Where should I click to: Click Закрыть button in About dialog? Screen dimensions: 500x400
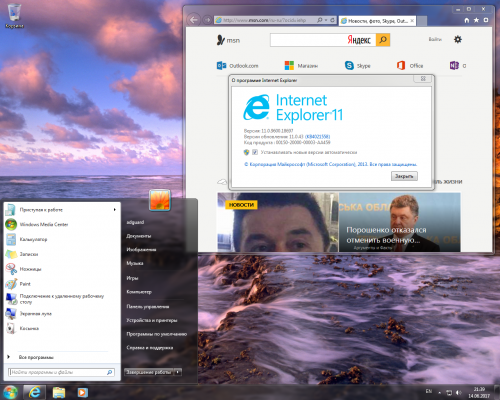[404, 176]
